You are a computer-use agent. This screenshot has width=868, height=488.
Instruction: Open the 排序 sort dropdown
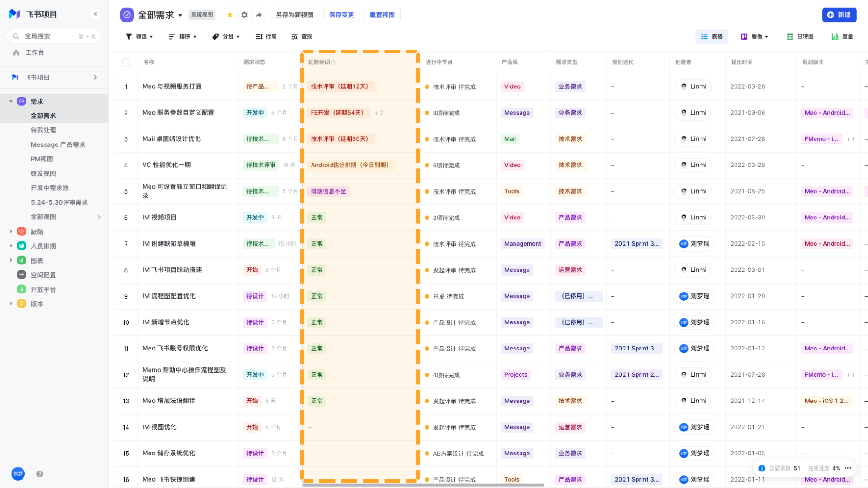[182, 36]
